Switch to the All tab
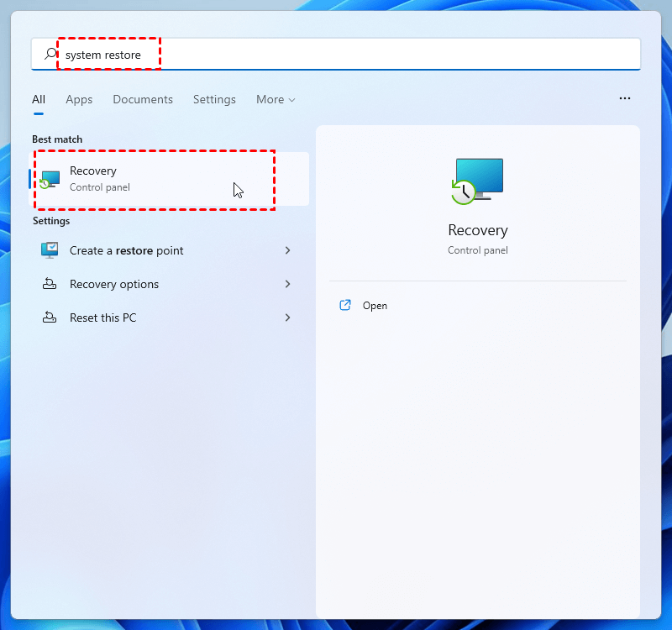672x630 pixels. [x=39, y=99]
